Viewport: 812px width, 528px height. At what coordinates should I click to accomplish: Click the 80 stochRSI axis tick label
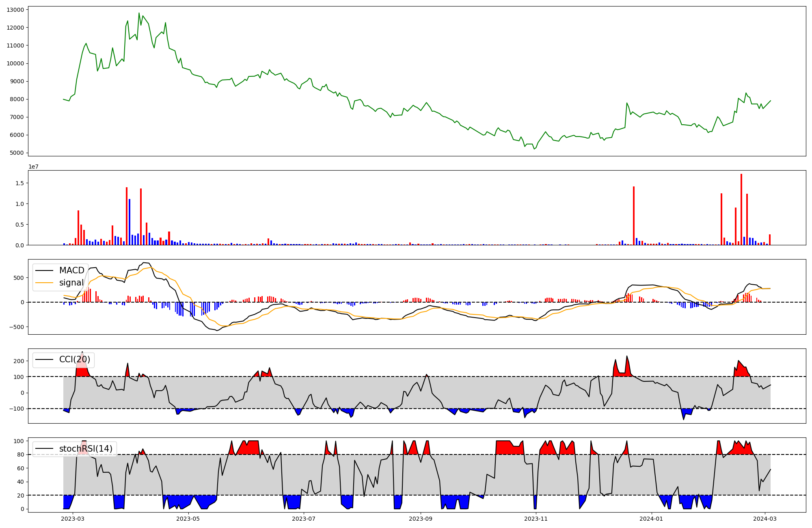20,455
